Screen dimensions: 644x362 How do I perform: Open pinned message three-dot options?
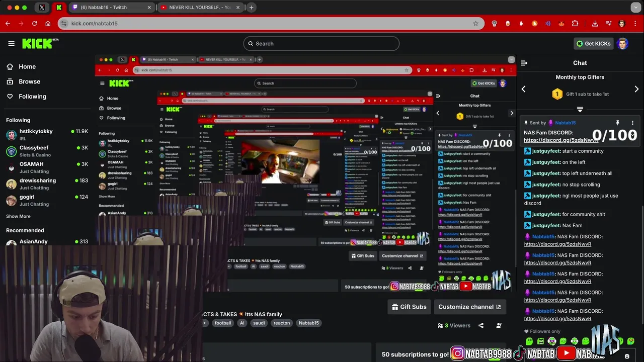632,123
